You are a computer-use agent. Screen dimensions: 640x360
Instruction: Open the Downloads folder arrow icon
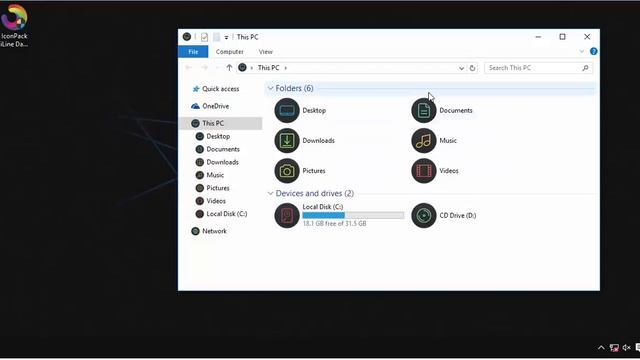[287, 140]
